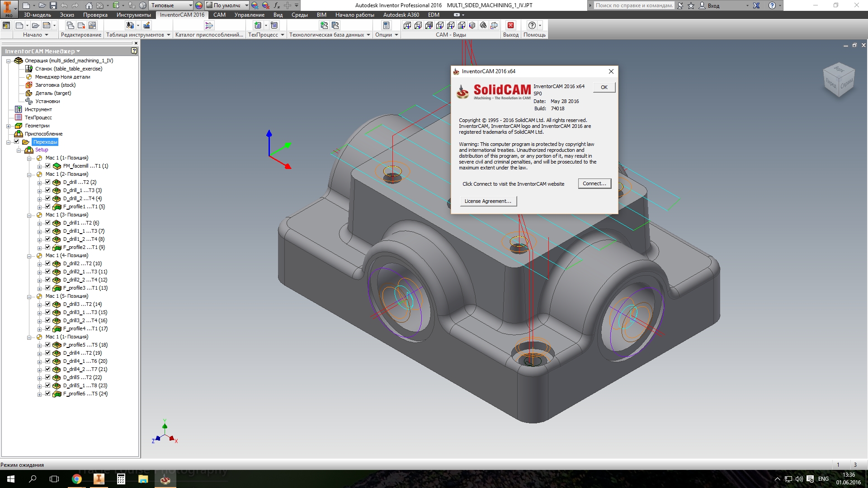Open Calculator from the taskbar

click(121, 479)
